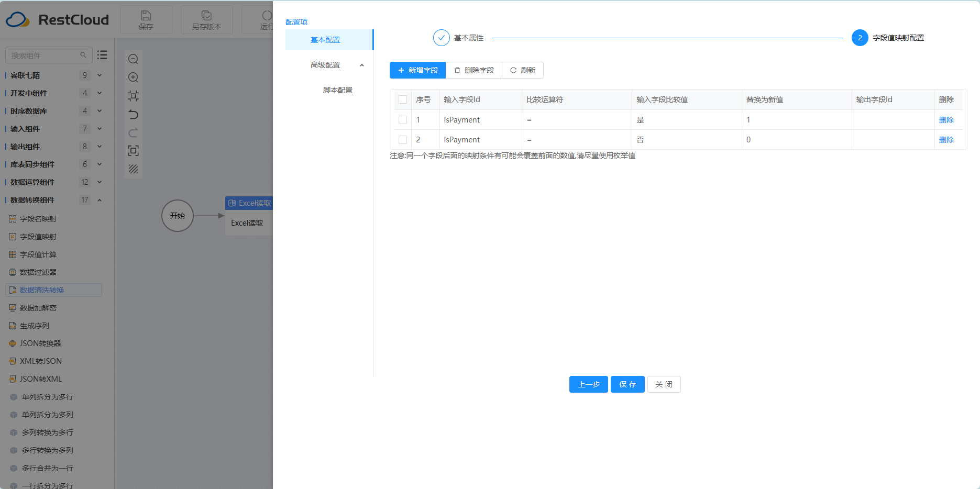This screenshot has width=980, height=489.
Task: Expand the 输出组件 category
Action: click(x=100, y=147)
